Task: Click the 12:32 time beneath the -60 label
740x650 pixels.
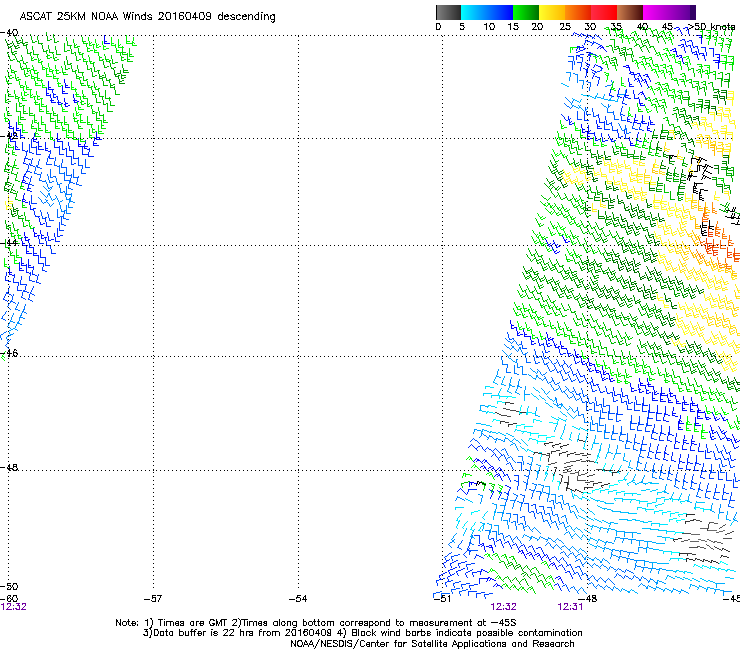Action: coord(13,607)
